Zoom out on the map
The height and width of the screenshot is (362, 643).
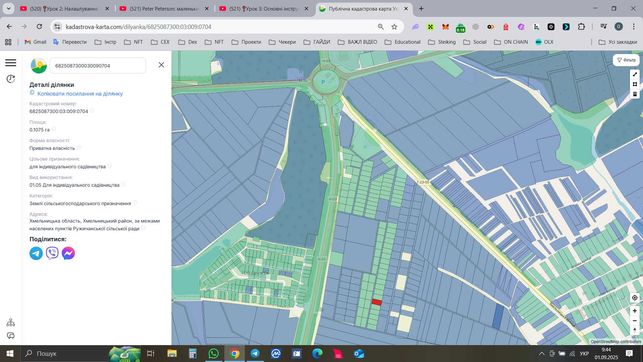(634, 320)
